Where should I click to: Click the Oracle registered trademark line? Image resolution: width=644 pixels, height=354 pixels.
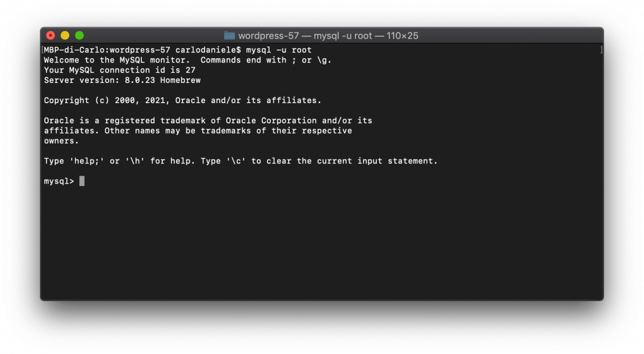point(208,121)
